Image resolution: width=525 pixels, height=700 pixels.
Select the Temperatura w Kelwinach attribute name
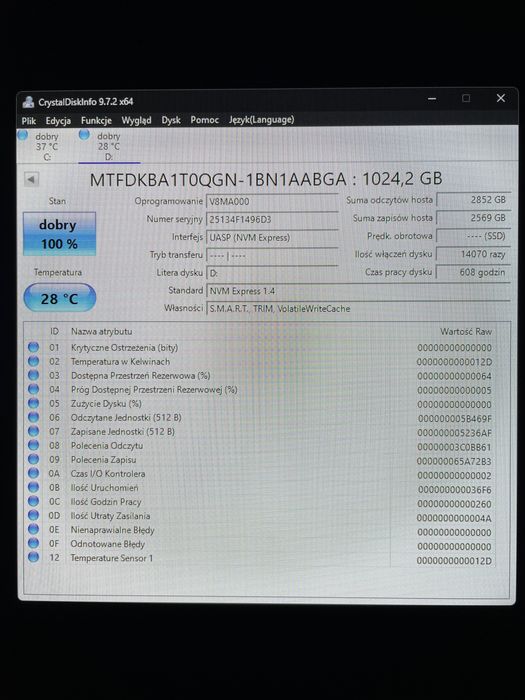(x=120, y=362)
